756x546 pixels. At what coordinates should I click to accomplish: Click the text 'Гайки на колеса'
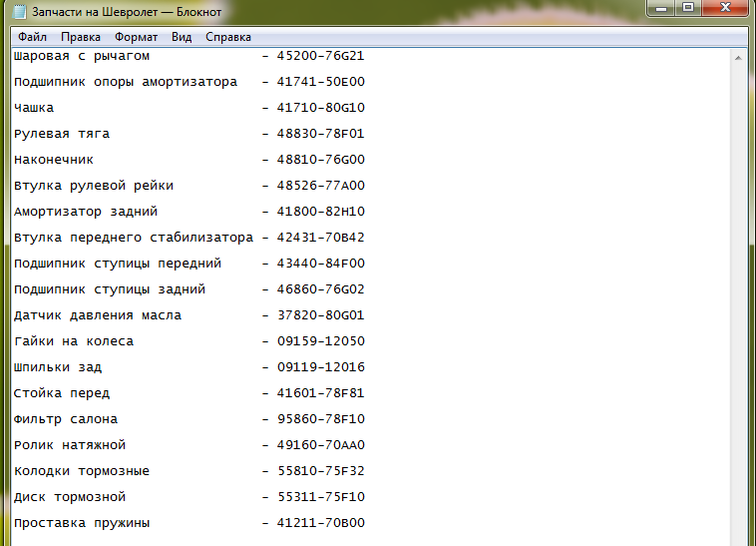point(74,341)
